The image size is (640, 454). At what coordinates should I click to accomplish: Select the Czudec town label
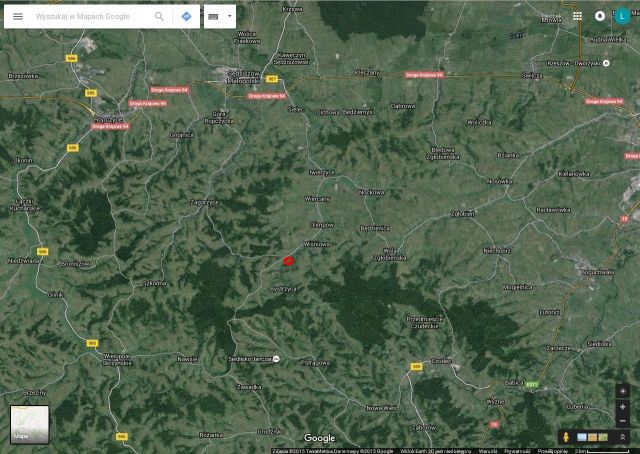click(441, 361)
